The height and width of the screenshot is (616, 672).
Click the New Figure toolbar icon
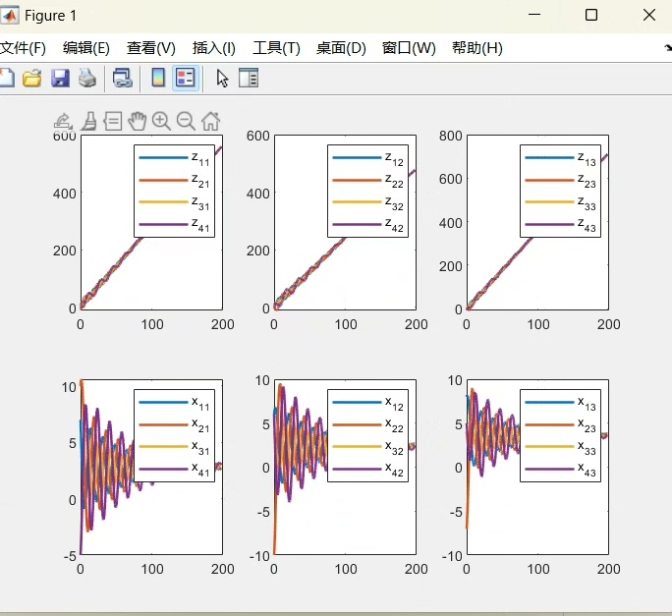click(6, 78)
